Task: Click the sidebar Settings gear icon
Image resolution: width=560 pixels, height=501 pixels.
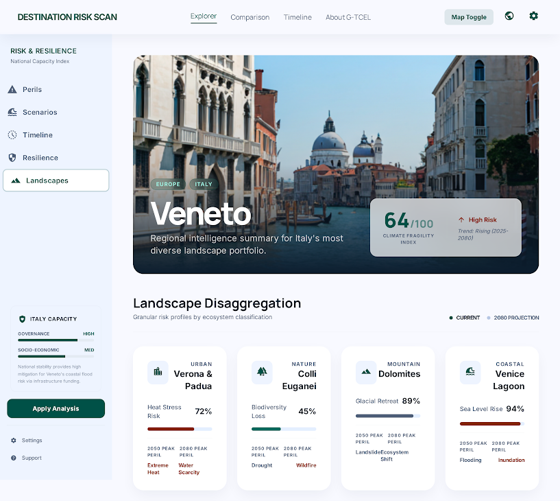Action: click(14, 440)
